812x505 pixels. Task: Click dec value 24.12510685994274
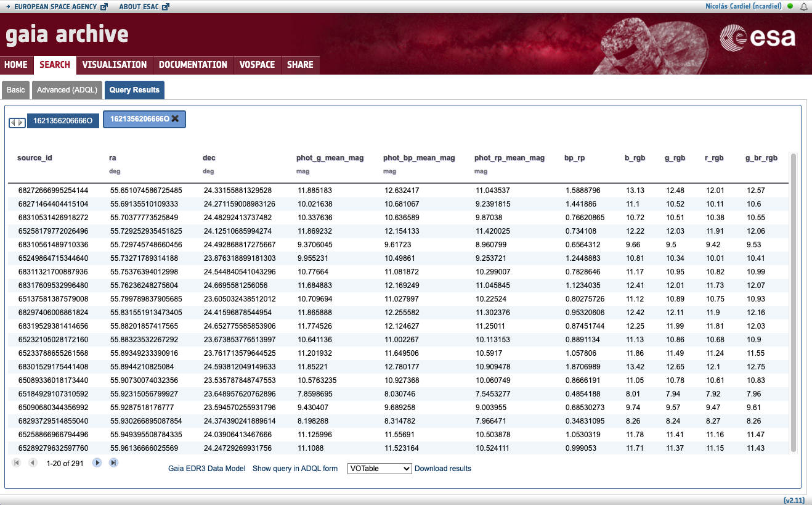coord(238,231)
